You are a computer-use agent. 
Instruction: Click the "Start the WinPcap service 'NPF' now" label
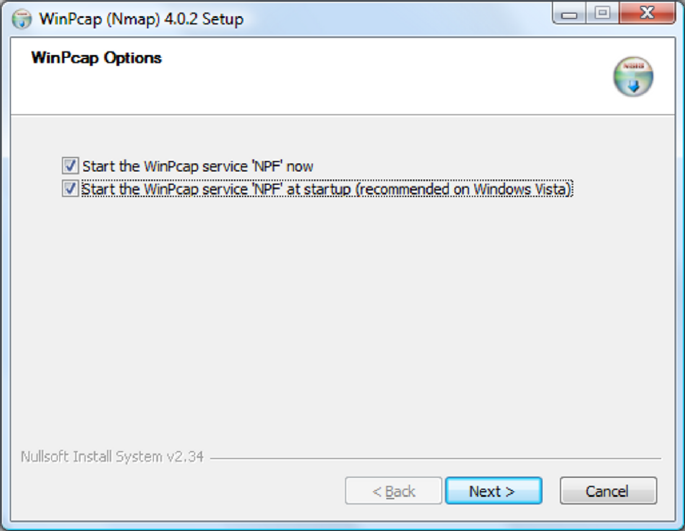coord(198,166)
